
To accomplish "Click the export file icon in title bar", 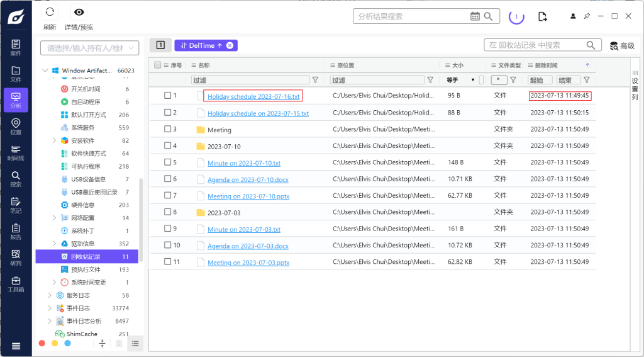I will point(542,16).
